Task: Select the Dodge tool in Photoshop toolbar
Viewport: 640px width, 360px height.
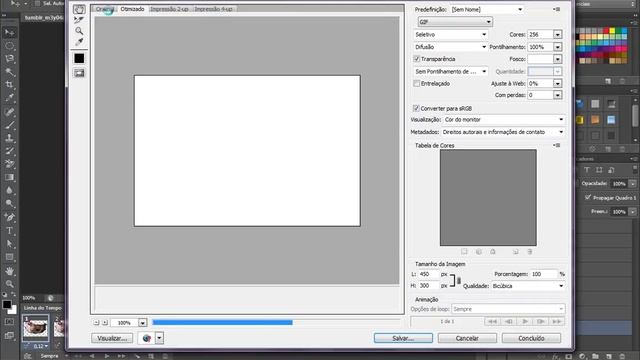Action: [9, 203]
